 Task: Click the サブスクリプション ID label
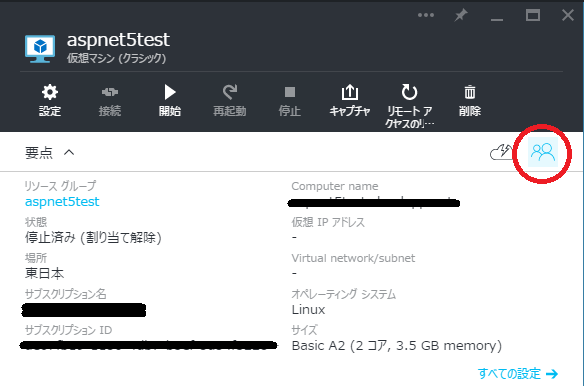pos(68,330)
